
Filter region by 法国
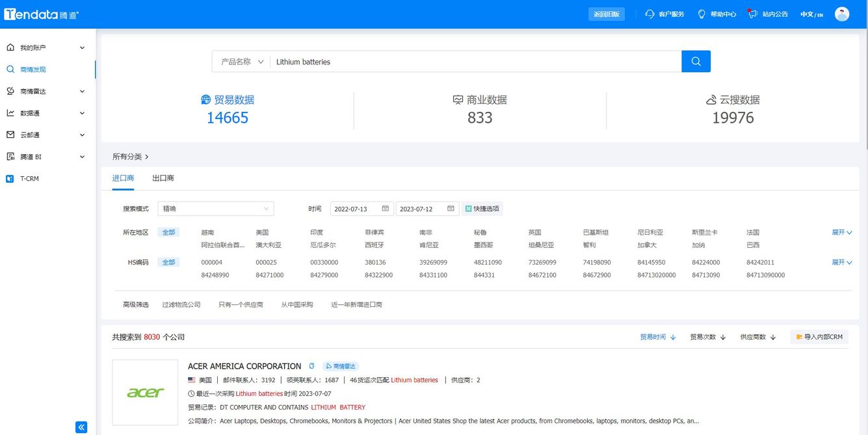(x=753, y=232)
